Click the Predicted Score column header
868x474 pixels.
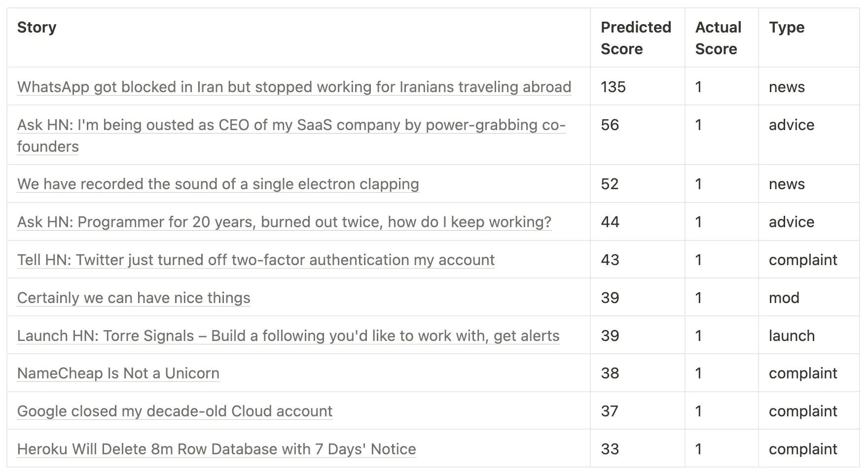coord(636,38)
